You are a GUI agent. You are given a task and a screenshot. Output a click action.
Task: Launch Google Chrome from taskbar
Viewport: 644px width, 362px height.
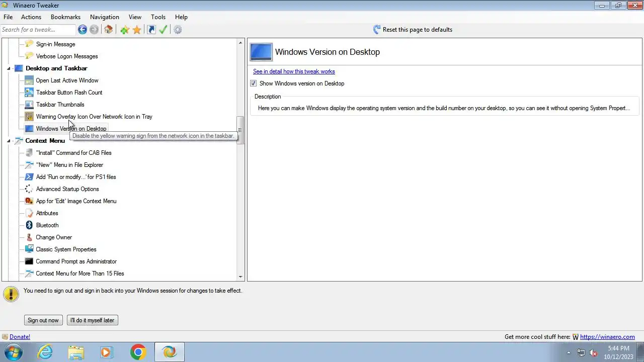[138, 352]
